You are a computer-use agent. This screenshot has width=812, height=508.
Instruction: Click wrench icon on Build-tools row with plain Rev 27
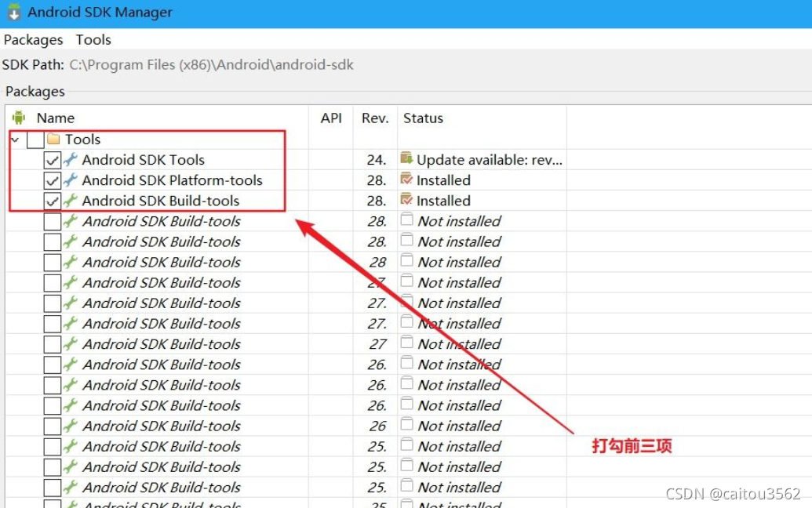pyautogui.click(x=71, y=343)
